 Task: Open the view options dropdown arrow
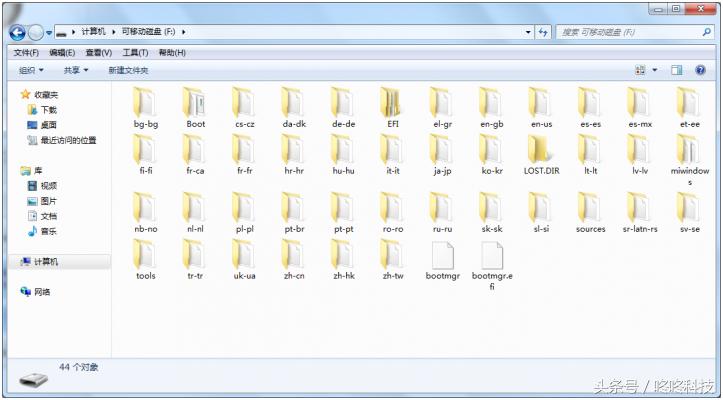point(654,70)
